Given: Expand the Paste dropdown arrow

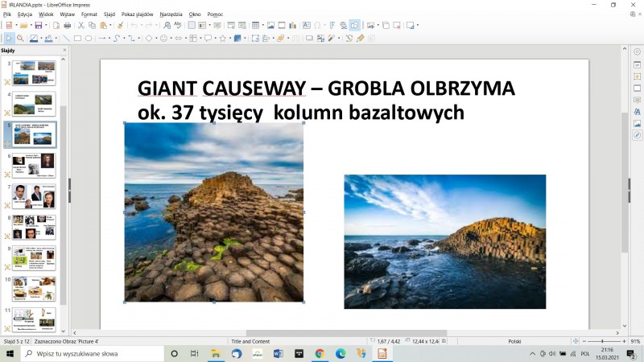Looking at the screenshot, I should (111, 25).
